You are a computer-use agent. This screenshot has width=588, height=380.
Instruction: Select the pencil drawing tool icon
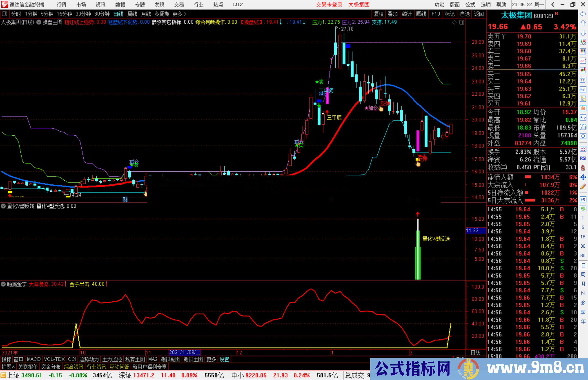click(x=583, y=187)
